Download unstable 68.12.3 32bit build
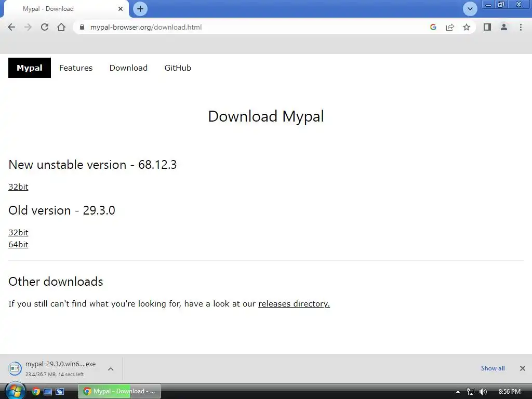Viewport: 532px width, 399px height. coord(18,187)
